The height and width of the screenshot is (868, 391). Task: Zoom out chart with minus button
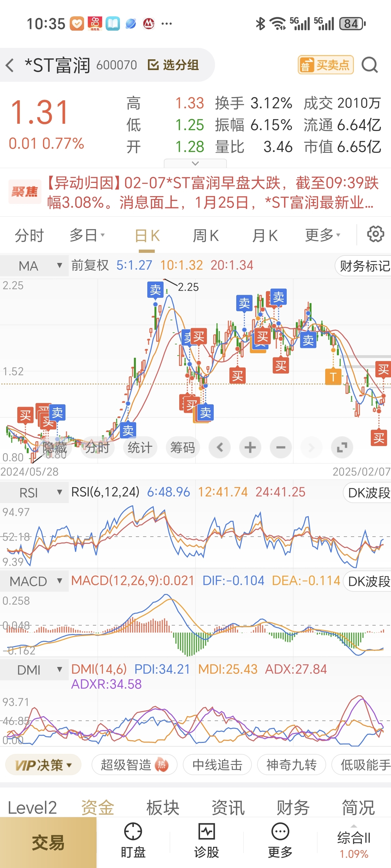(281, 447)
